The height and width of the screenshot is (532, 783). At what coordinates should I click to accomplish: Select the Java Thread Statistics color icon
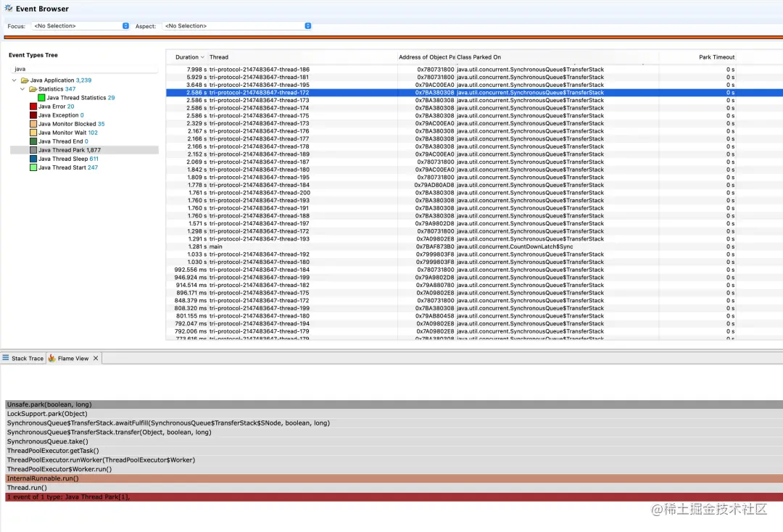click(x=41, y=98)
